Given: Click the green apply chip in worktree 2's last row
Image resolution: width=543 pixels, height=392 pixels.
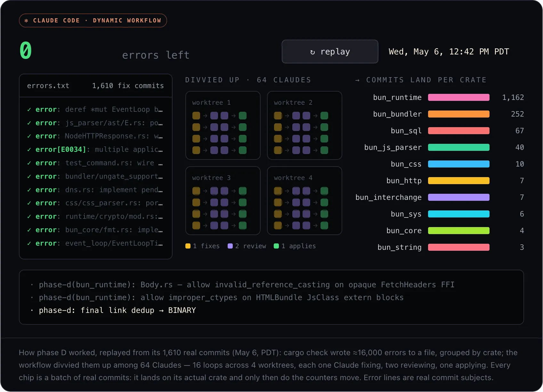Looking at the screenshot, I should 324,150.
